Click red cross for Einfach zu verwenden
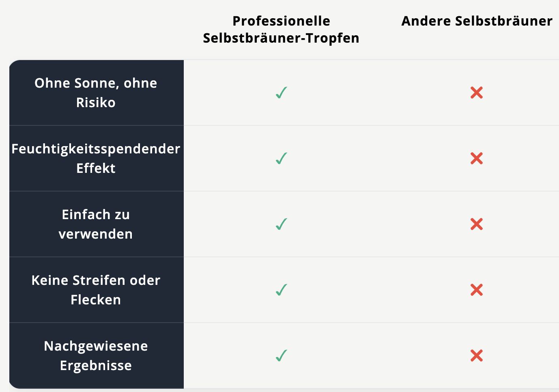The width and height of the screenshot is (559, 392). (x=477, y=224)
